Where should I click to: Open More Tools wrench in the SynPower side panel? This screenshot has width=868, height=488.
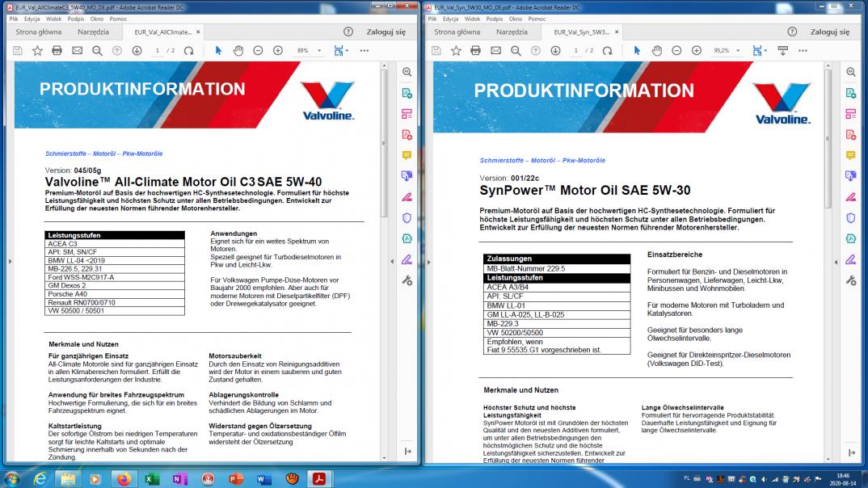point(851,280)
